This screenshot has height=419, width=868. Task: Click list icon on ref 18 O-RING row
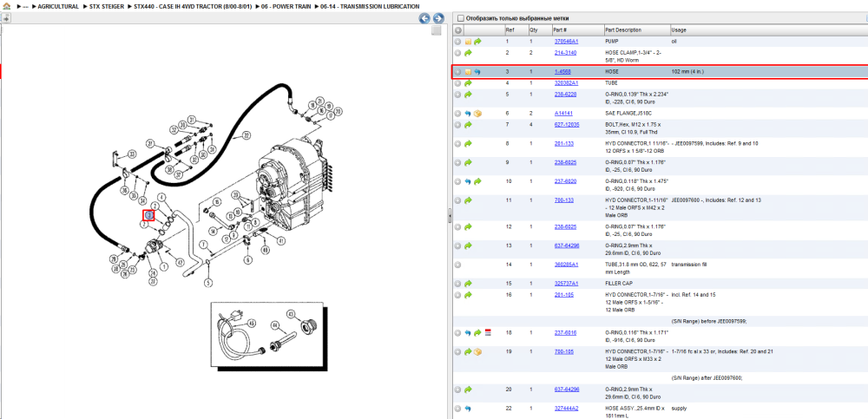coord(488,332)
